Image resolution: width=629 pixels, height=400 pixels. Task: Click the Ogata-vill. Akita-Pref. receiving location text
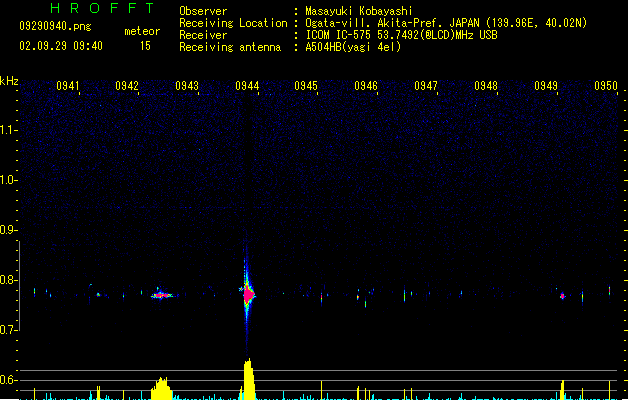tap(446, 23)
